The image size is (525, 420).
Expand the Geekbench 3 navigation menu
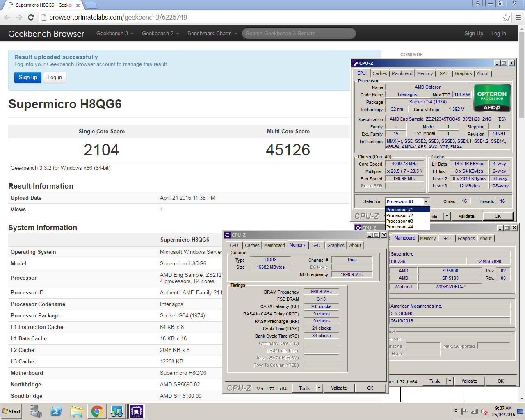click(115, 33)
